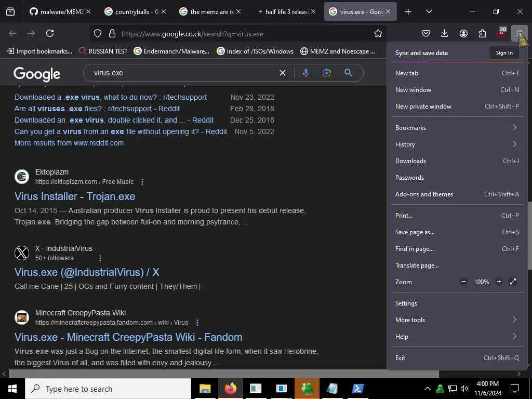The height and width of the screenshot is (399, 532).
Task: Expand the Bookmarks submenu
Action: coord(457,128)
